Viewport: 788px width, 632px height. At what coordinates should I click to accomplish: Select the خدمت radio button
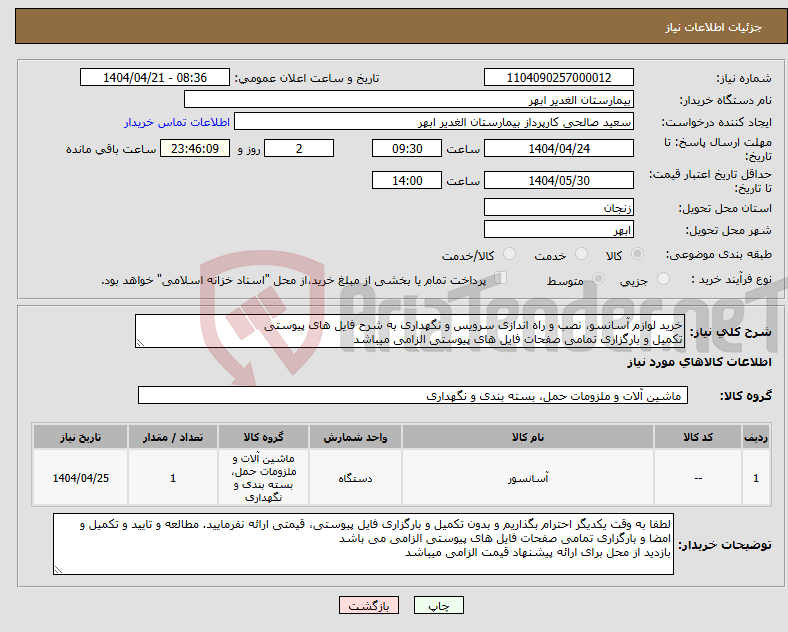click(x=581, y=254)
